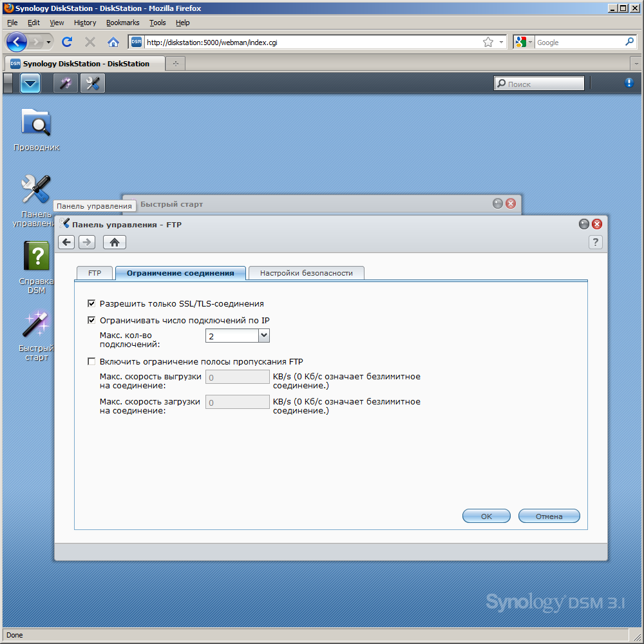Bookmark this page with star icon
The width and height of the screenshot is (644, 644).
coord(488,42)
